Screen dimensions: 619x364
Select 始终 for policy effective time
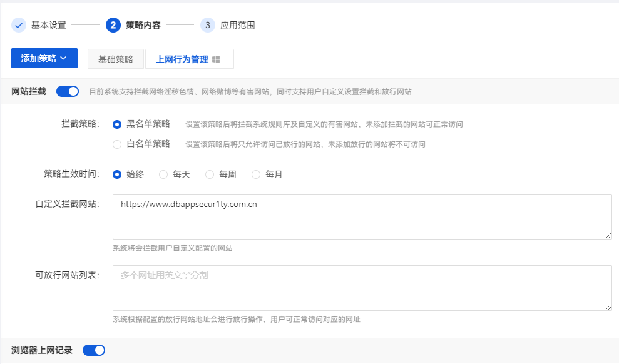pos(117,174)
